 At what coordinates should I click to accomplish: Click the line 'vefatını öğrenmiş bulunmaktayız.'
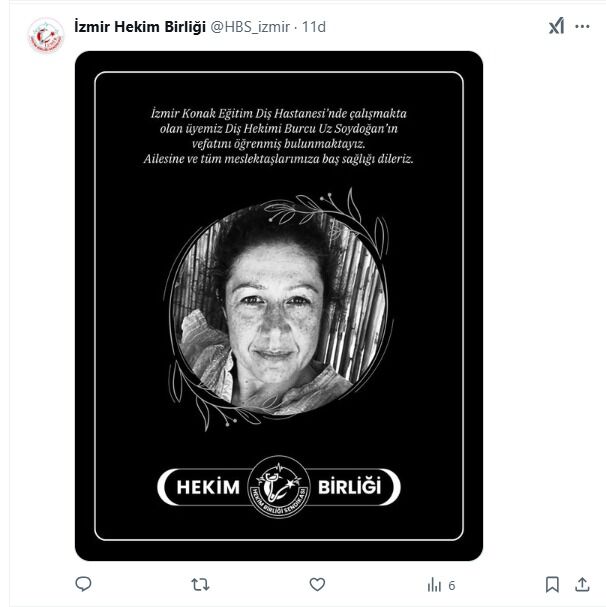click(x=279, y=144)
